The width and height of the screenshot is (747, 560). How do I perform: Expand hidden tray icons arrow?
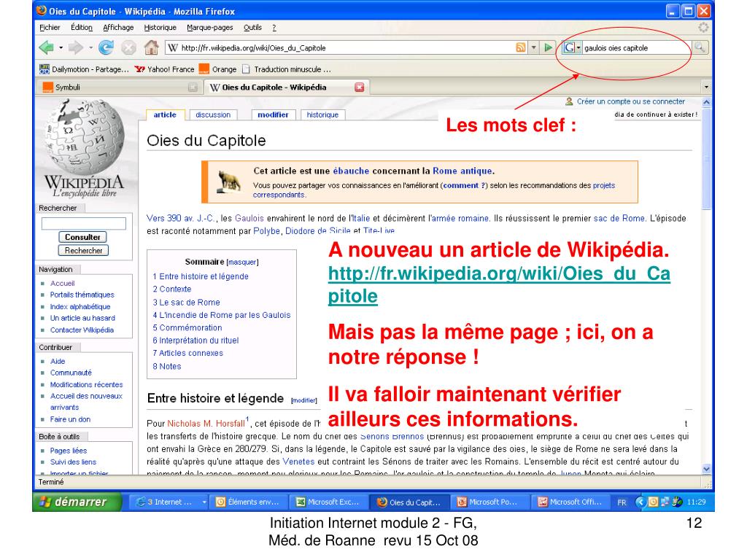tap(640, 502)
